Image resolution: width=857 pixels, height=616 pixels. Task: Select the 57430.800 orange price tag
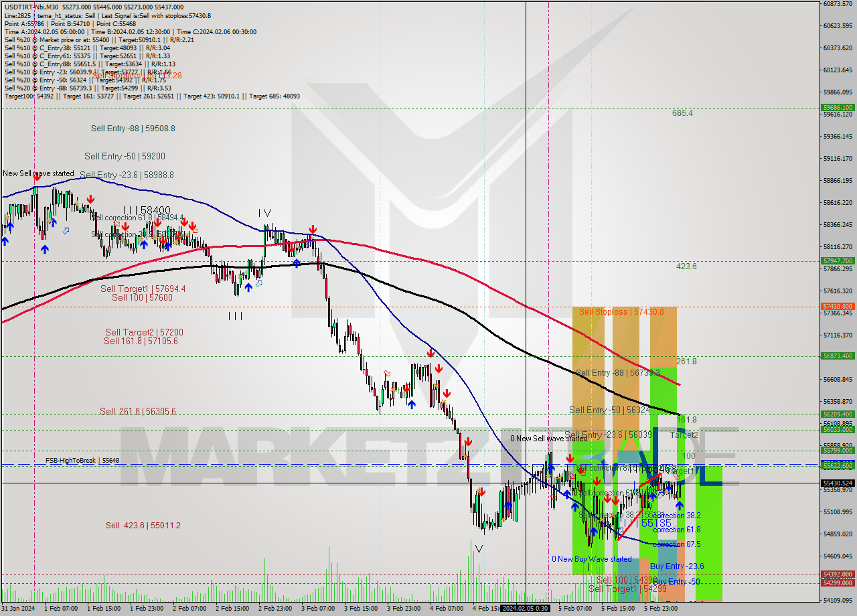click(838, 306)
